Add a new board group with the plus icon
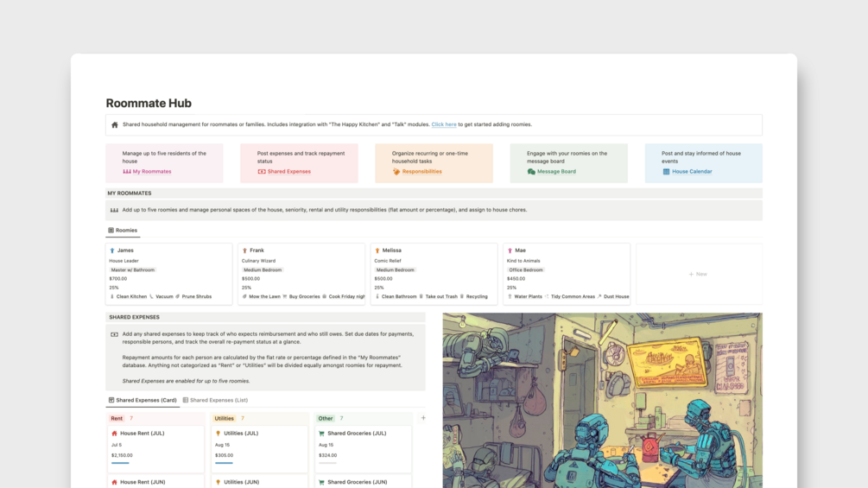 (x=423, y=418)
